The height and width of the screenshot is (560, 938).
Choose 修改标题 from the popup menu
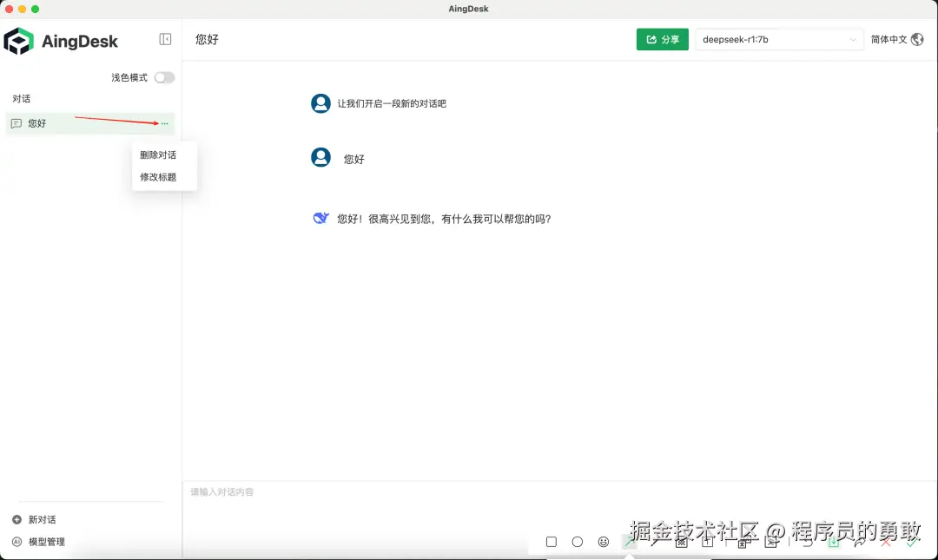click(158, 177)
